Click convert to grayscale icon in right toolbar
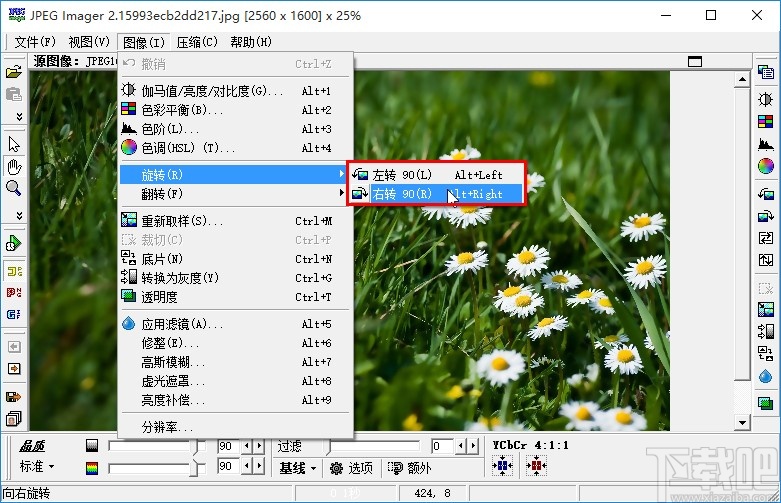Screen dimensions: 781x503 [766, 331]
